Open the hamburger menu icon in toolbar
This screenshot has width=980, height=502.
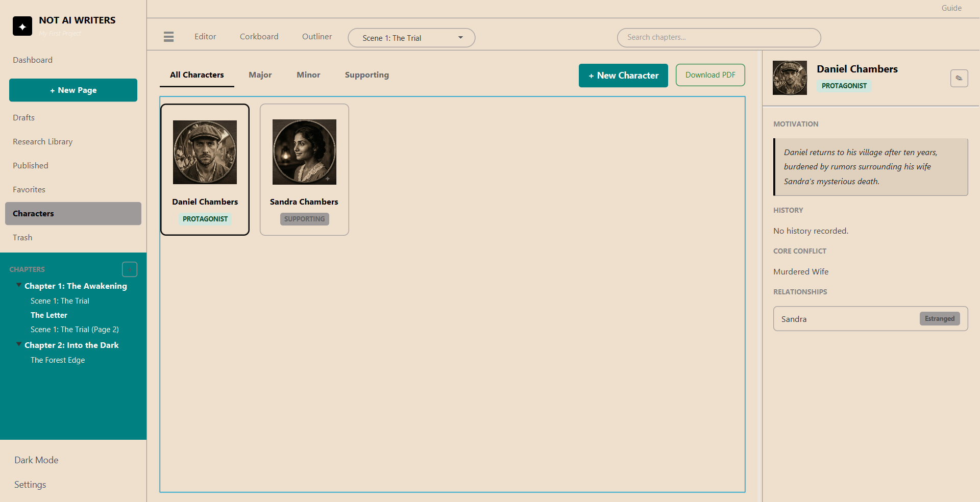169,37
